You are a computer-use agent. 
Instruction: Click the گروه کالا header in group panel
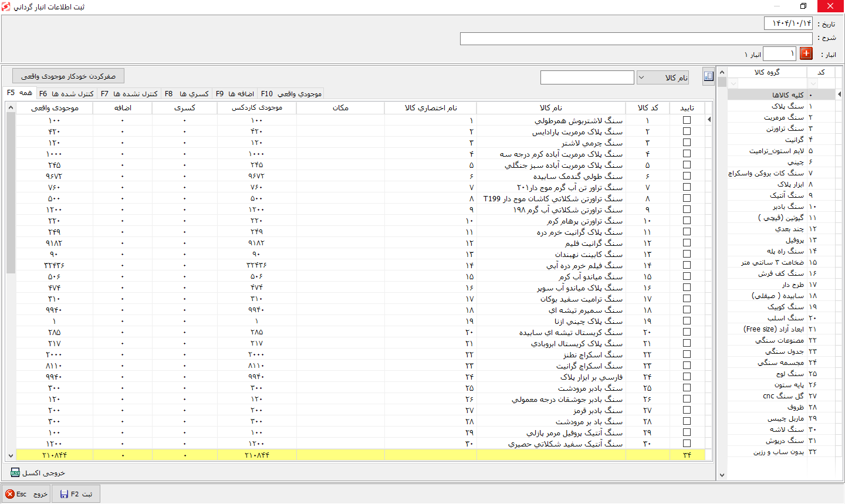click(767, 72)
